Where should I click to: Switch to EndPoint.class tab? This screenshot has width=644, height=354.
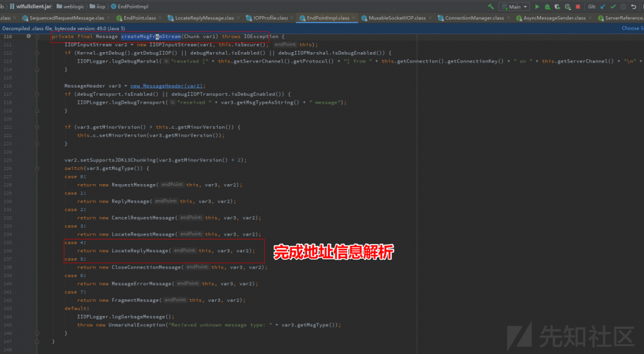click(x=137, y=18)
